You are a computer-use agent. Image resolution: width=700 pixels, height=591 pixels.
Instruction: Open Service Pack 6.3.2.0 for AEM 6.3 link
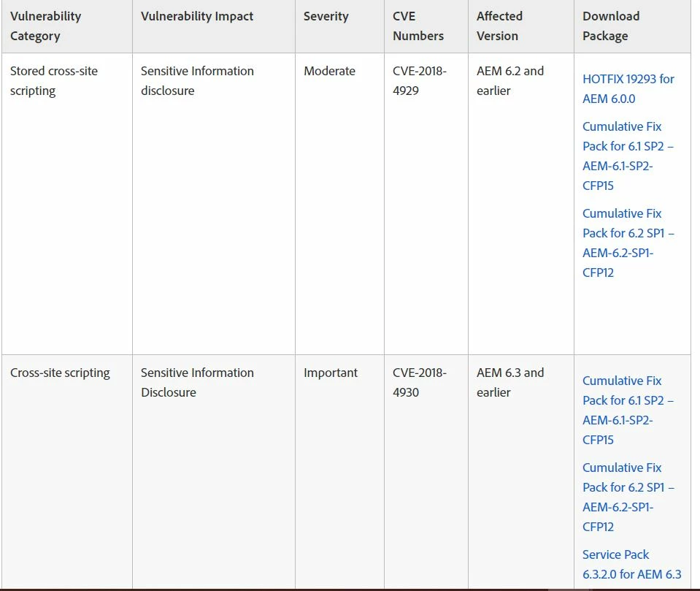click(x=631, y=564)
